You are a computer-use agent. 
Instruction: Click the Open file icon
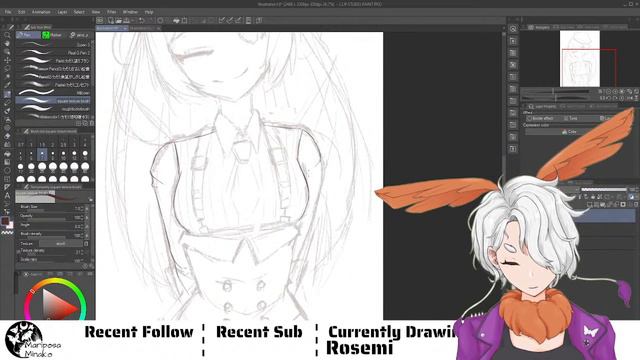coord(118,20)
